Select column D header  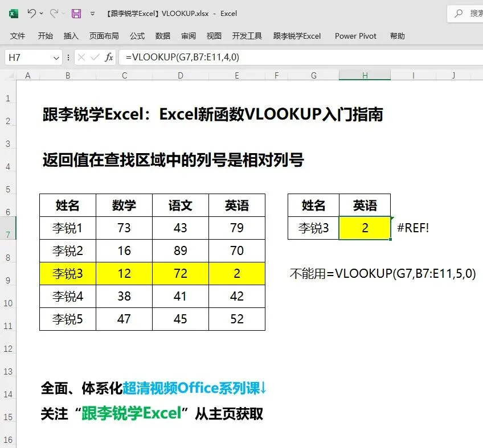tap(181, 76)
